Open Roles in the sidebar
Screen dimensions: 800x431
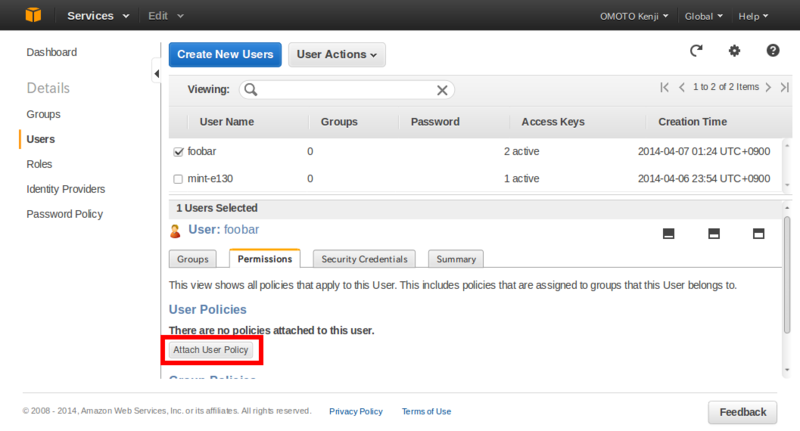[39, 164]
